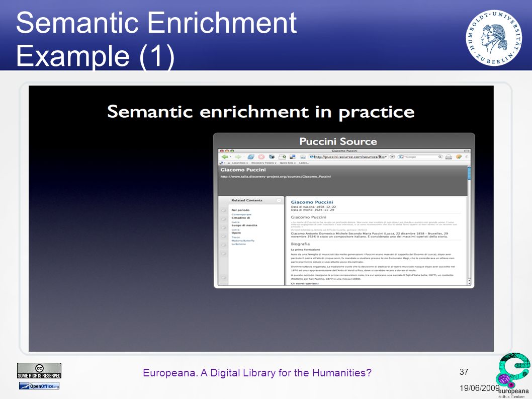Click the slide number 37
The image size is (532, 399).
tap(464, 372)
